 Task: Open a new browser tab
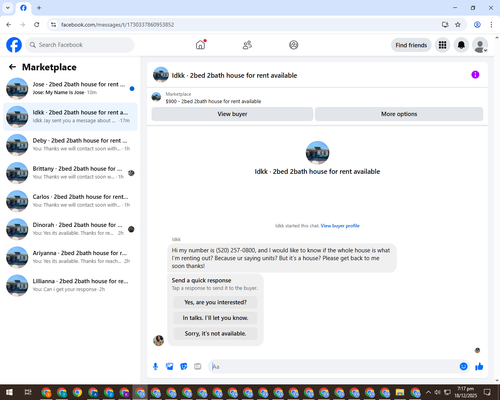click(39, 8)
